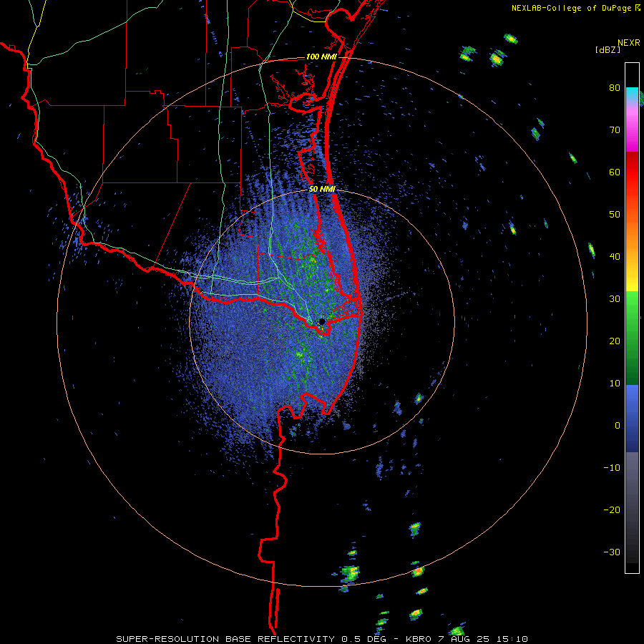Click the 50 value on the dBZ scale
Image resolution: width=644 pixels, height=644 pixels.
[615, 215]
